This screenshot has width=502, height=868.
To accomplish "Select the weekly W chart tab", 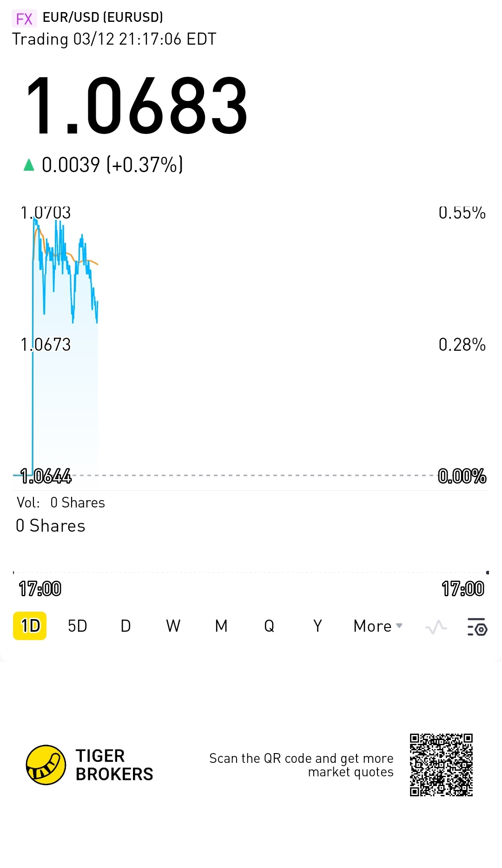I will click(173, 626).
